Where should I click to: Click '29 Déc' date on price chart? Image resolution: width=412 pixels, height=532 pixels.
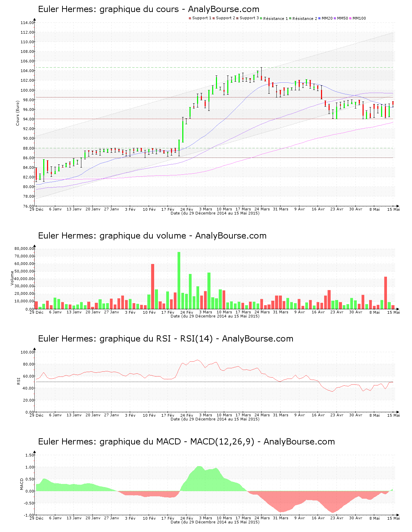pos(36,209)
